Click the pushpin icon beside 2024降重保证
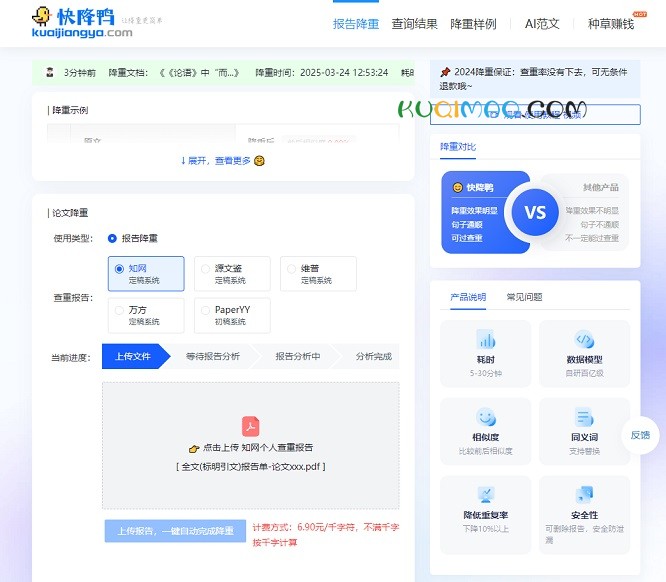This screenshot has height=582, width=666. tap(445, 72)
